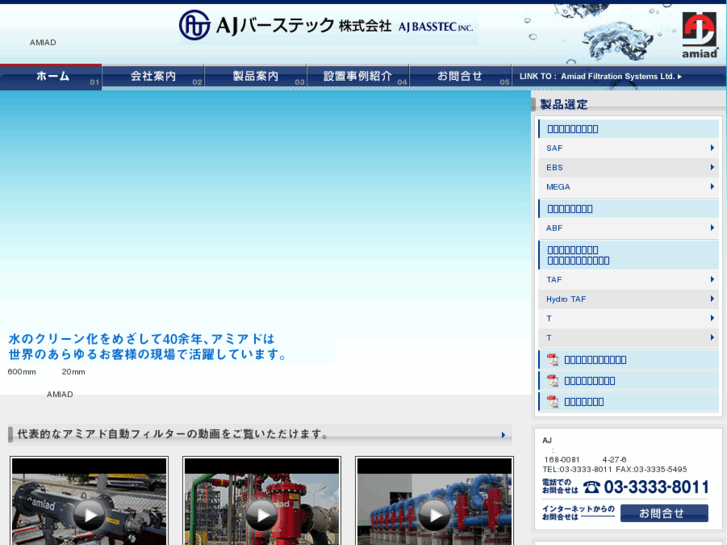
Task: Open the third PDF document icon in sidebar
Action: pos(552,402)
